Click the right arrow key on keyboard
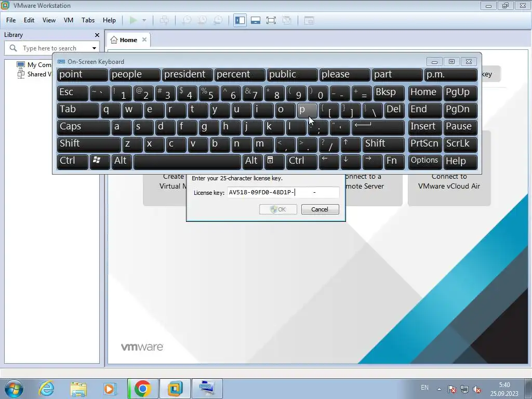This screenshot has width=532, height=399. [373, 161]
